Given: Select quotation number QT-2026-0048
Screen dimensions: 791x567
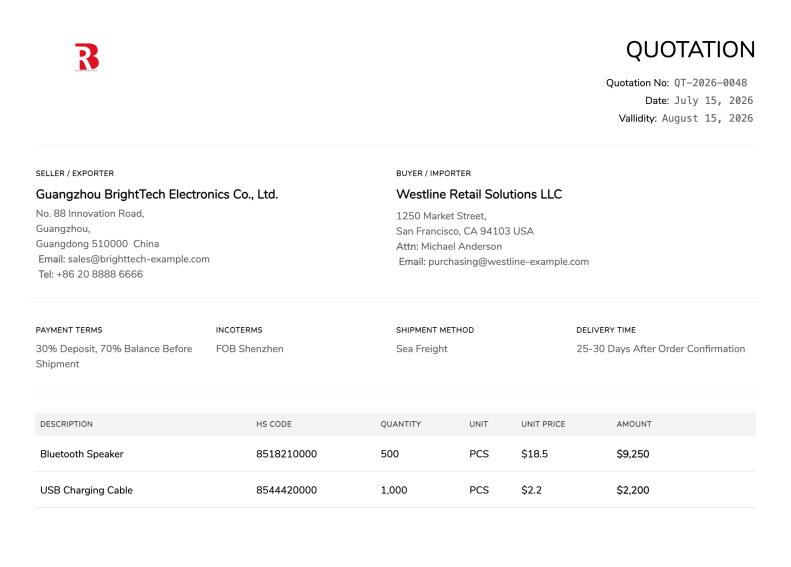Looking at the screenshot, I should (710, 83).
